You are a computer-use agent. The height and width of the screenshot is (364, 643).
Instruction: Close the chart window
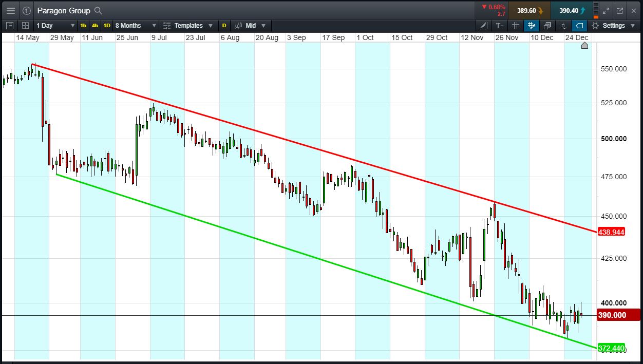pos(634,10)
